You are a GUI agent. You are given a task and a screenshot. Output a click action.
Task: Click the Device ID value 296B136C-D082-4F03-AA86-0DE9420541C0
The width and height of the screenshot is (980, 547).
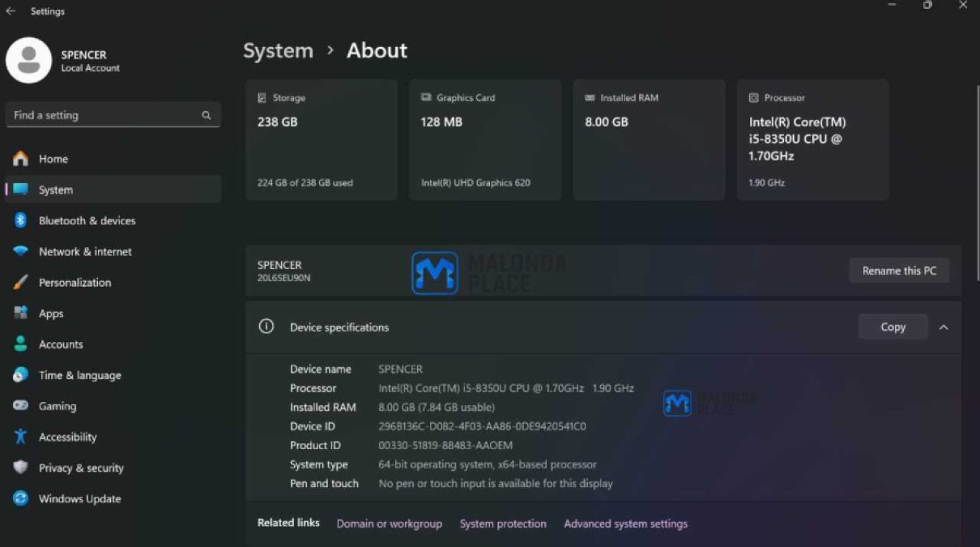482,426
